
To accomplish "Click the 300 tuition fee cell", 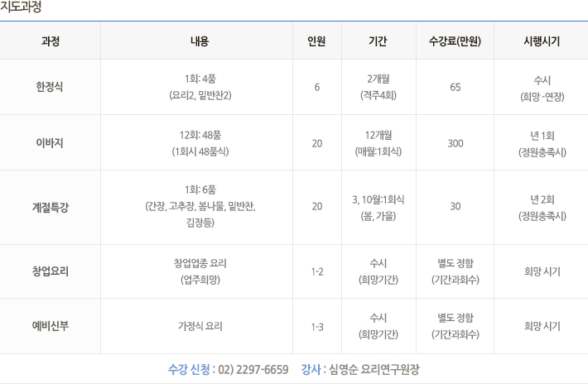I will tap(455, 143).
